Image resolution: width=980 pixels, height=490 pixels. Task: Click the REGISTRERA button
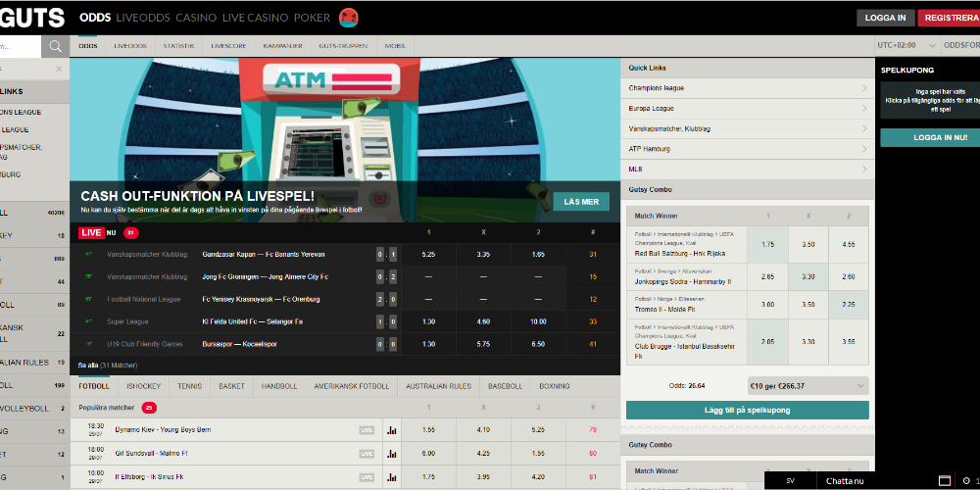coord(950,18)
